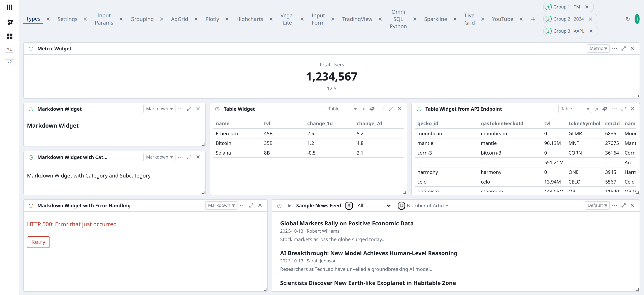The width and height of the screenshot is (644, 295).
Task: Search in the Table Widget
Action: tap(364, 109)
